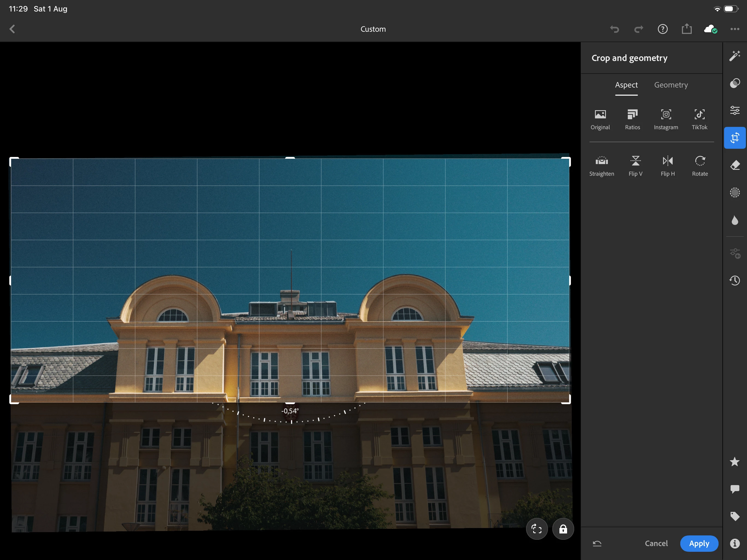The width and height of the screenshot is (747, 560).
Task: Open the help question mark icon
Action: click(x=663, y=29)
